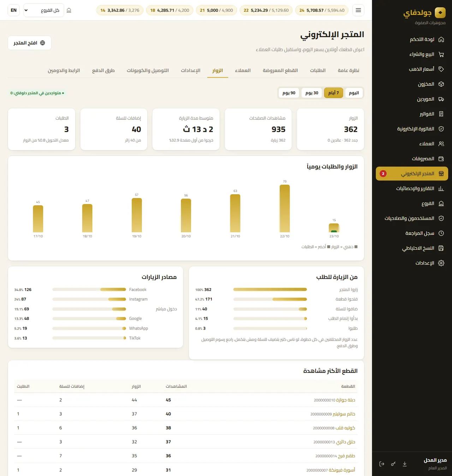The image size is (452, 476).
Task: Switch to the التوصيل والكوبونات tab
Action: click(148, 71)
